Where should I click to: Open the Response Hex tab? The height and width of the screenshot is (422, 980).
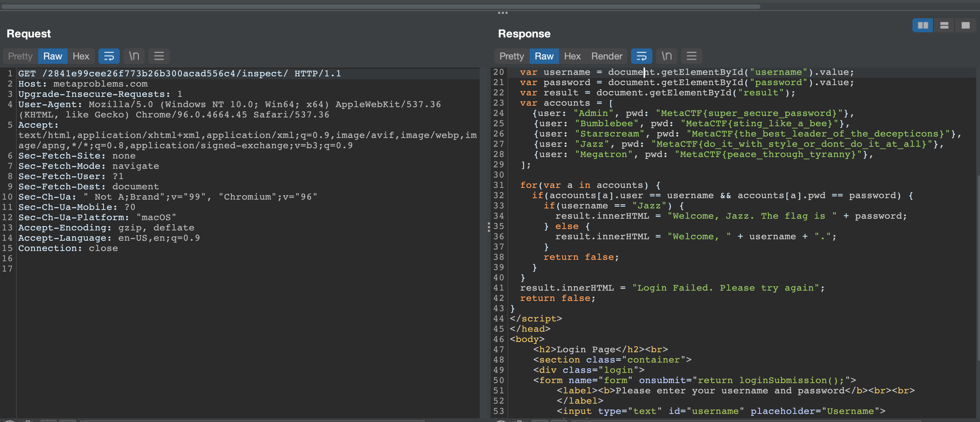[x=572, y=56]
